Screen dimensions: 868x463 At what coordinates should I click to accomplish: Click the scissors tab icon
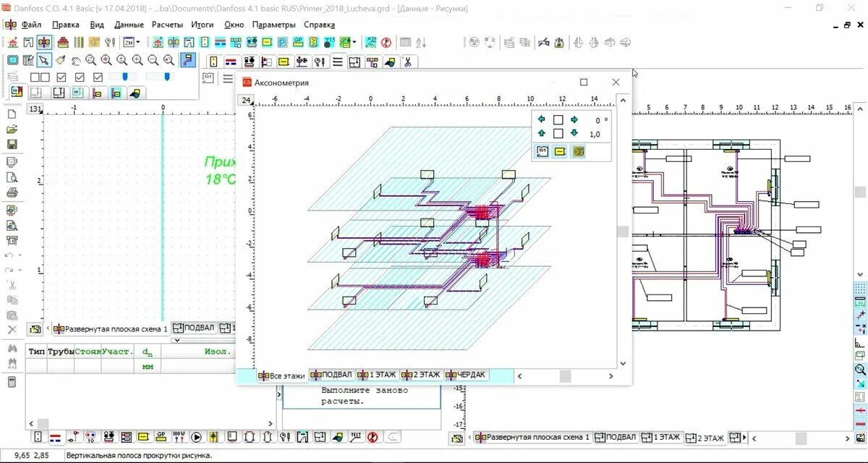pyautogui.click(x=407, y=62)
